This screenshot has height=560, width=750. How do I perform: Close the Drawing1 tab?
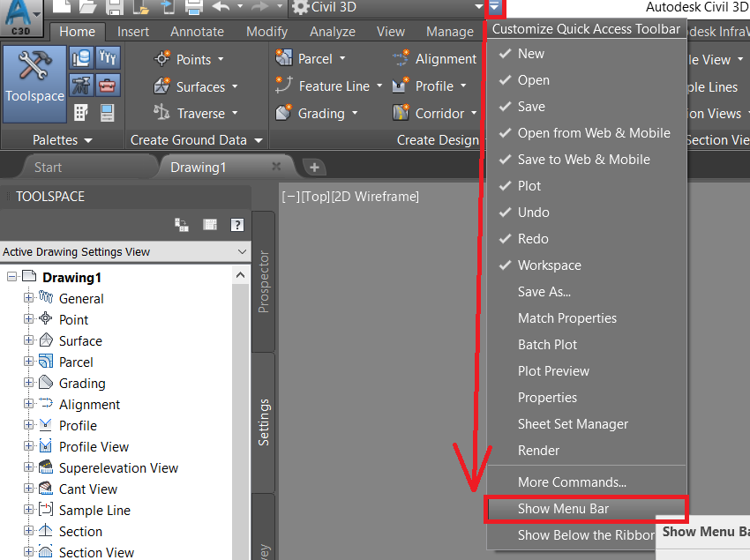[x=276, y=167]
